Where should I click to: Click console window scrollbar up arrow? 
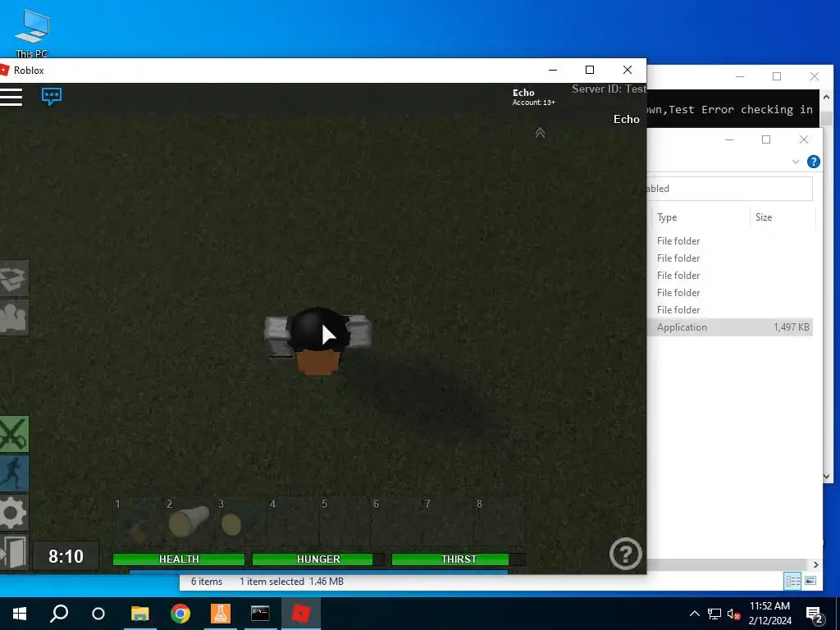827,97
